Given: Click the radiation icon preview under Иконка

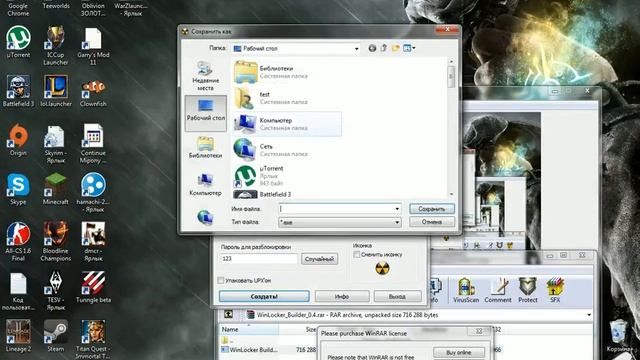Looking at the screenshot, I should [x=382, y=268].
